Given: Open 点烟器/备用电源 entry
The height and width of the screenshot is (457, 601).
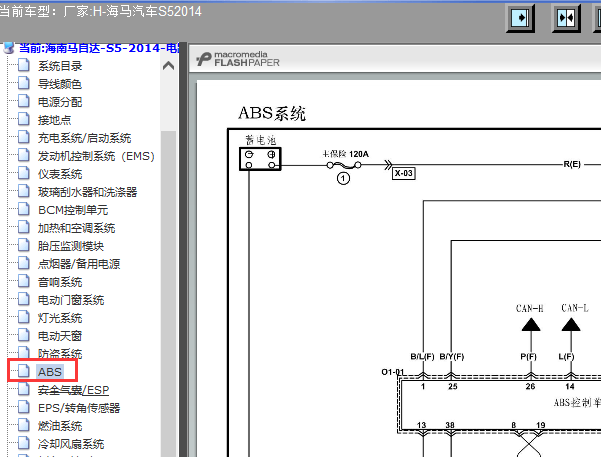Looking at the screenshot, I should tap(79, 264).
